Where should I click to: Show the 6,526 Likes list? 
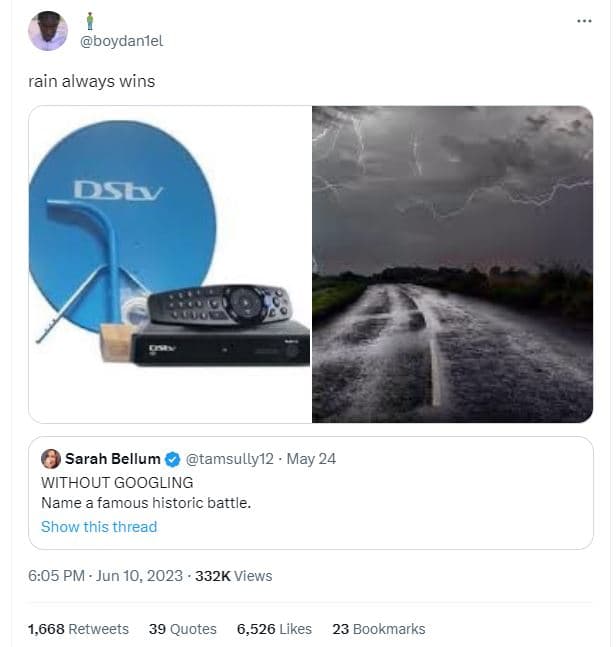pyautogui.click(x=274, y=629)
